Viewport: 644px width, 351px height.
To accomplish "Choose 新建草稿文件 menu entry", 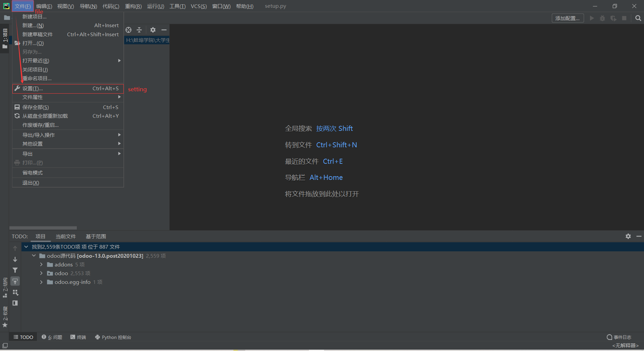I will click(x=68, y=34).
